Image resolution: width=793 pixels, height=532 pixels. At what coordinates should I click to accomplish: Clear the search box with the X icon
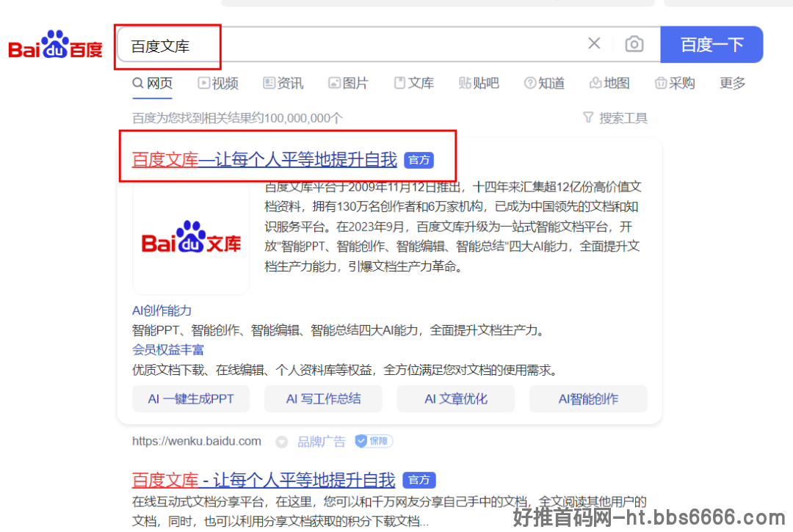[594, 43]
